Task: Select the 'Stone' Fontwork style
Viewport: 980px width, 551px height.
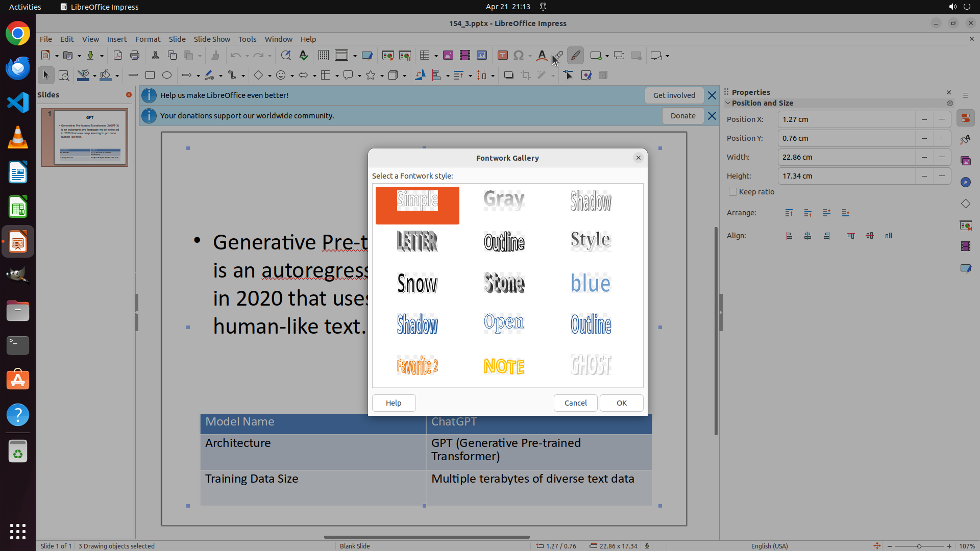Action: coord(504,283)
